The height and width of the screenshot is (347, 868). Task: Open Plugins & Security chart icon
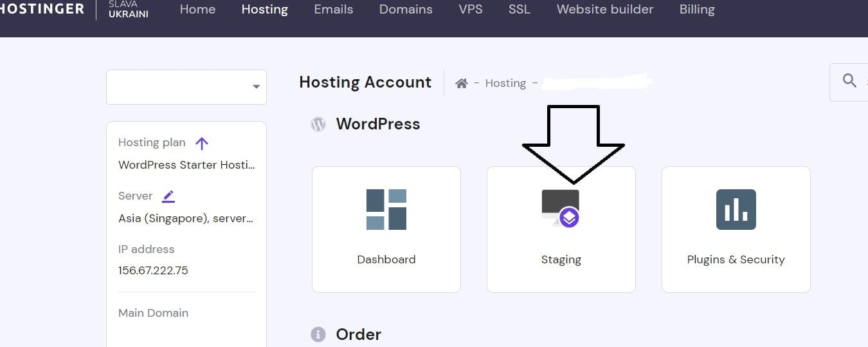tap(736, 209)
